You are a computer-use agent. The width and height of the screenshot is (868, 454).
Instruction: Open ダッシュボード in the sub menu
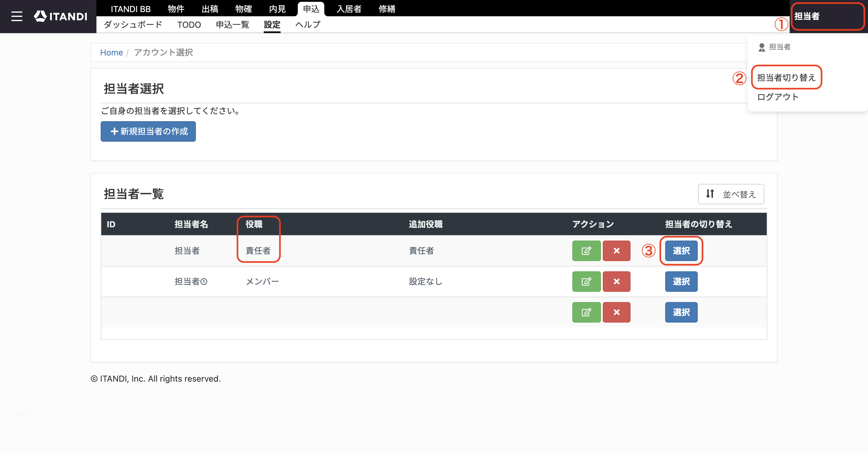(x=133, y=25)
